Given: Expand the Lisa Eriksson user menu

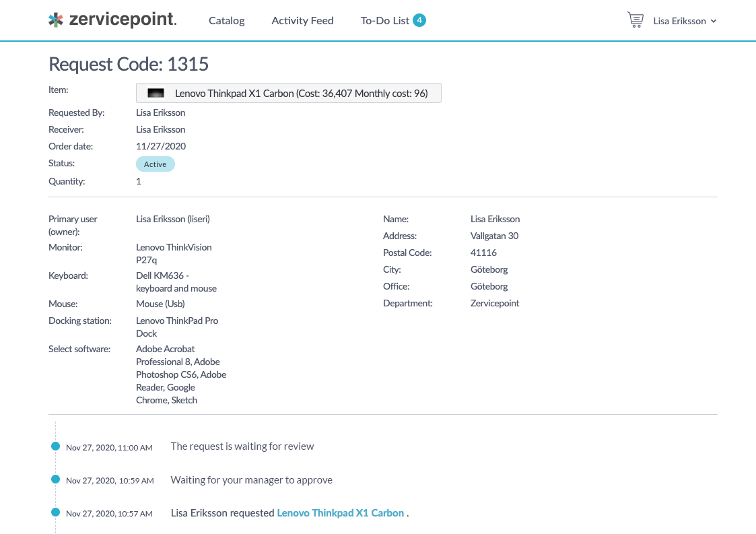Looking at the screenshot, I should tap(685, 21).
